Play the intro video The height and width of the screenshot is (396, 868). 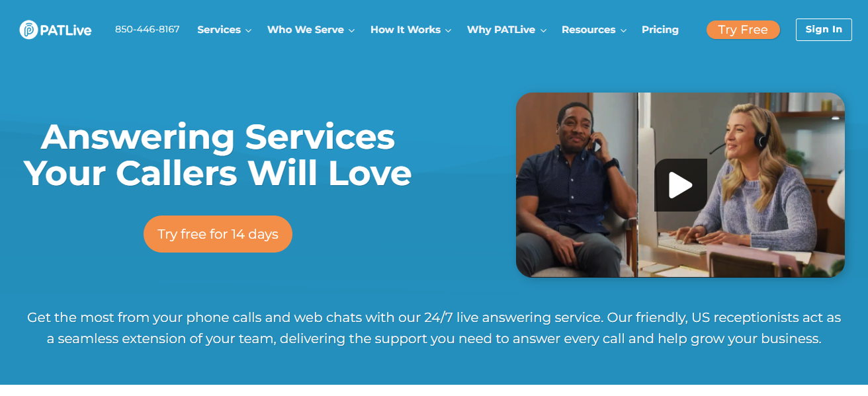680,185
